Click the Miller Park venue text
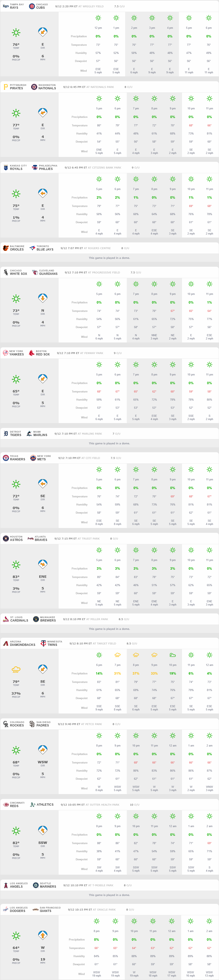The width and height of the screenshot is (219, 980). tap(97, 620)
